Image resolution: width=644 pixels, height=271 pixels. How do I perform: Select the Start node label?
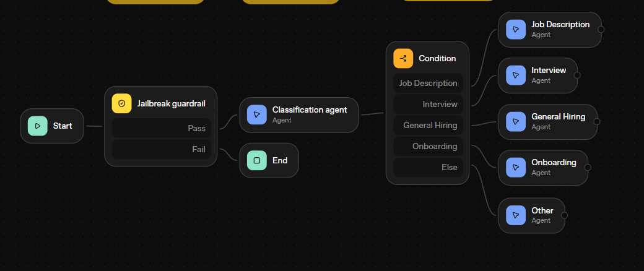click(63, 126)
